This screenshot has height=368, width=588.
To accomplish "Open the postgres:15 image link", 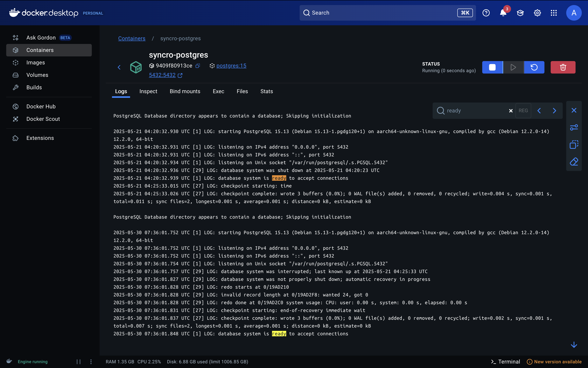I will click(x=231, y=66).
